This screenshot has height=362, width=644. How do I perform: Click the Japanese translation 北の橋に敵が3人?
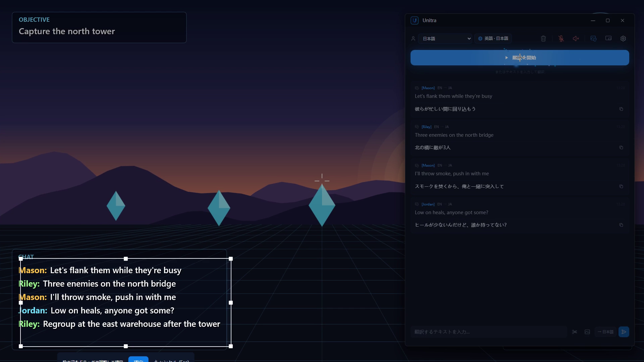[433, 147]
